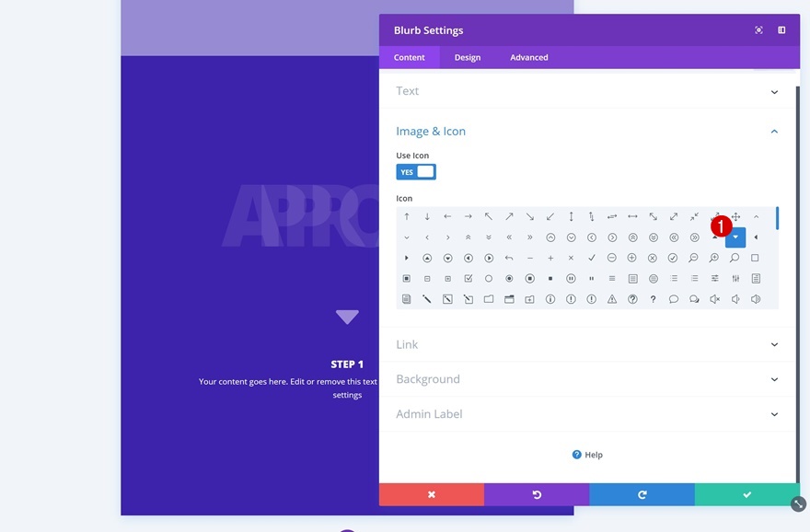This screenshot has width=810, height=532.
Task: Toggle expanded modal view in header
Action: click(758, 30)
